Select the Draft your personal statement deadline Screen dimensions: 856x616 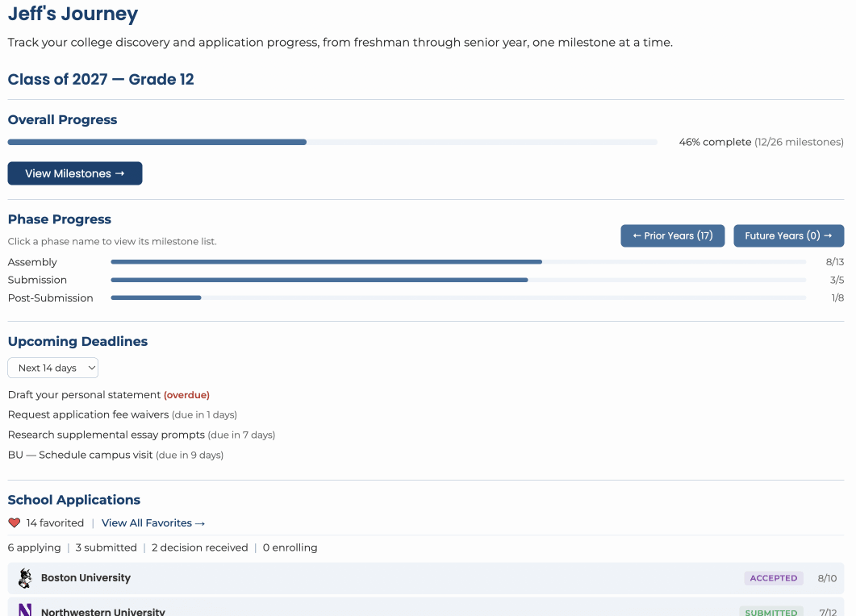(x=109, y=394)
